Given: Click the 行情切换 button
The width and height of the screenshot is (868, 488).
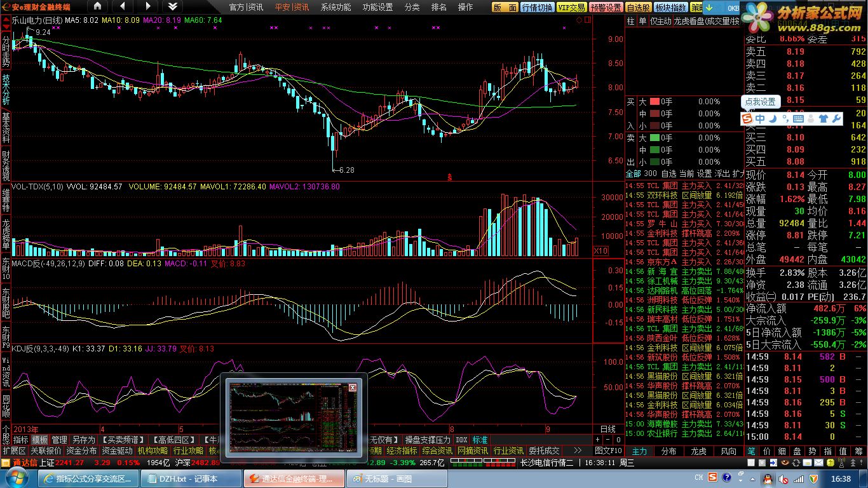Looking at the screenshot, I should (537, 8).
